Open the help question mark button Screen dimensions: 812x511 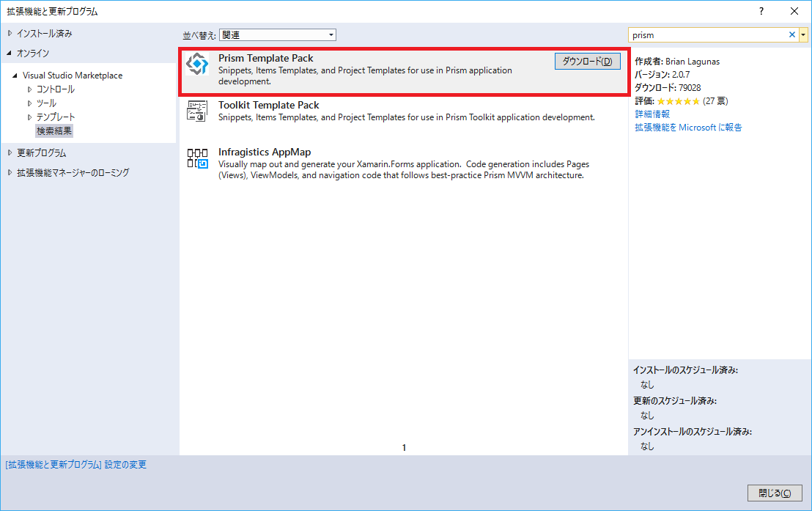(761, 11)
